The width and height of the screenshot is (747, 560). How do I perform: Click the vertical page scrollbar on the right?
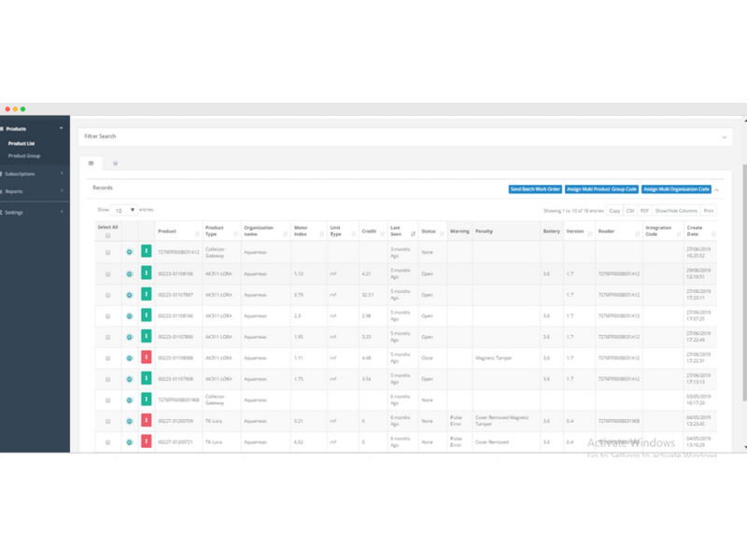click(x=743, y=280)
